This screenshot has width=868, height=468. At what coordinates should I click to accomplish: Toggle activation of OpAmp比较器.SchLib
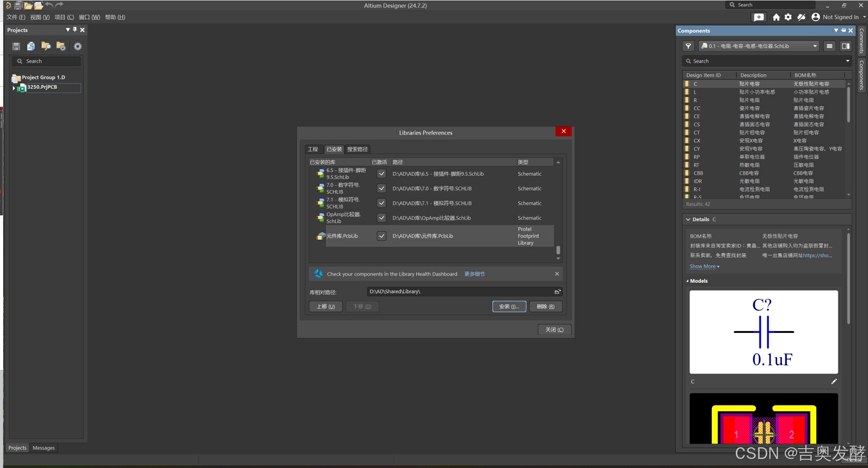pyautogui.click(x=382, y=218)
